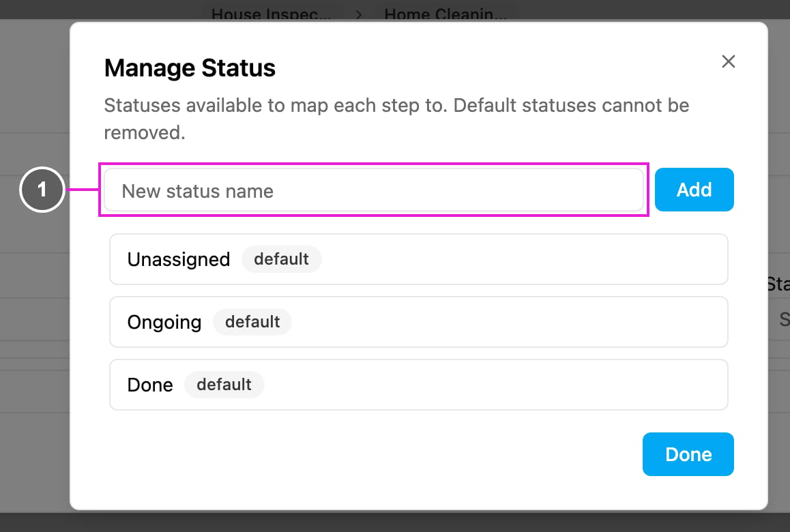Click the Manage Status heading
790x532 pixels.
pos(190,68)
